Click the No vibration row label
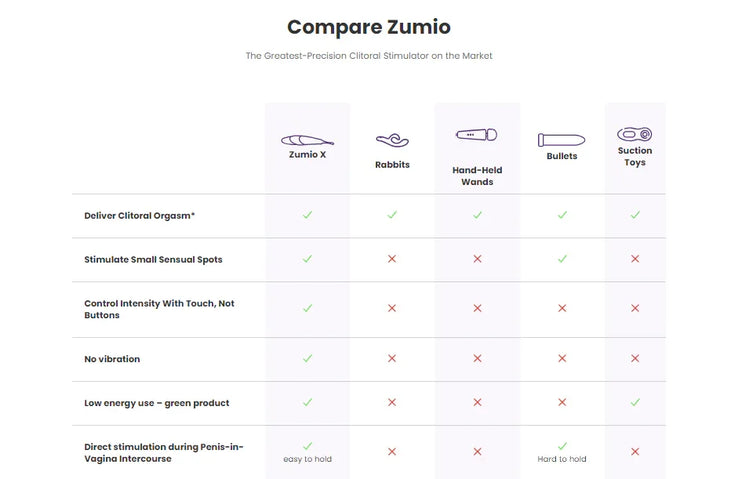The width and height of the screenshot is (731, 479). [x=112, y=359]
